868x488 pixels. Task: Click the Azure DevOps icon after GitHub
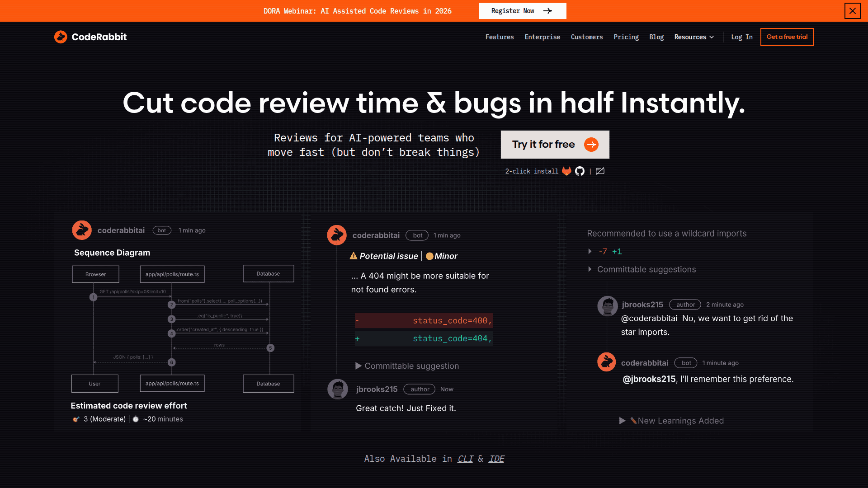coord(600,171)
